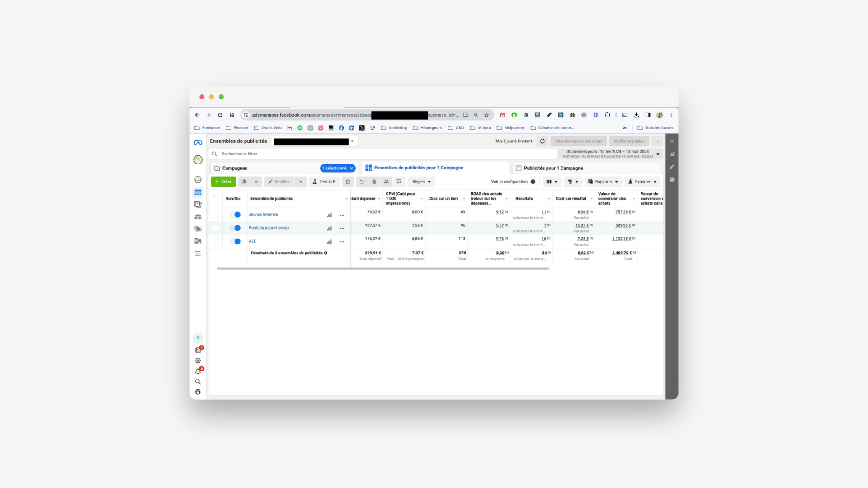Turn off the ALL ad set toggle
The height and width of the screenshot is (488, 868).
(x=235, y=241)
